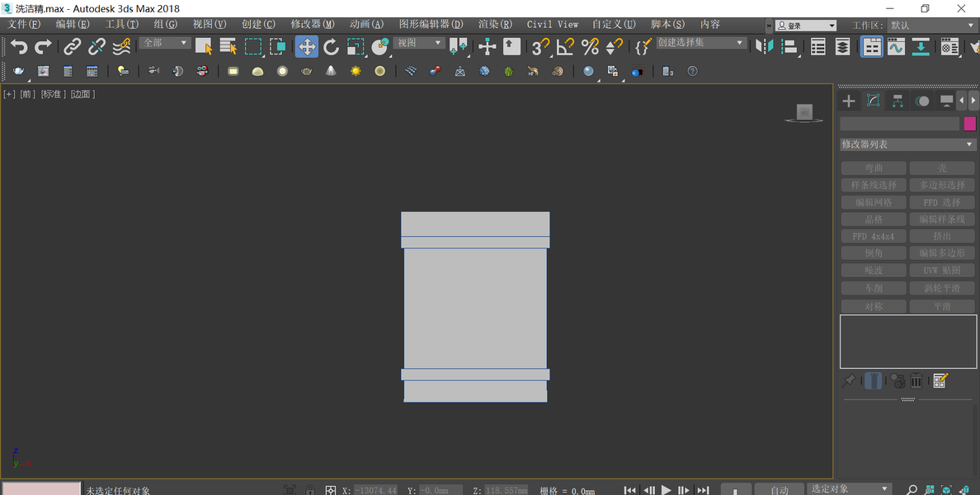This screenshot has width=980, height=495.
Task: Click the Select and Link chain icon
Action: (73, 47)
